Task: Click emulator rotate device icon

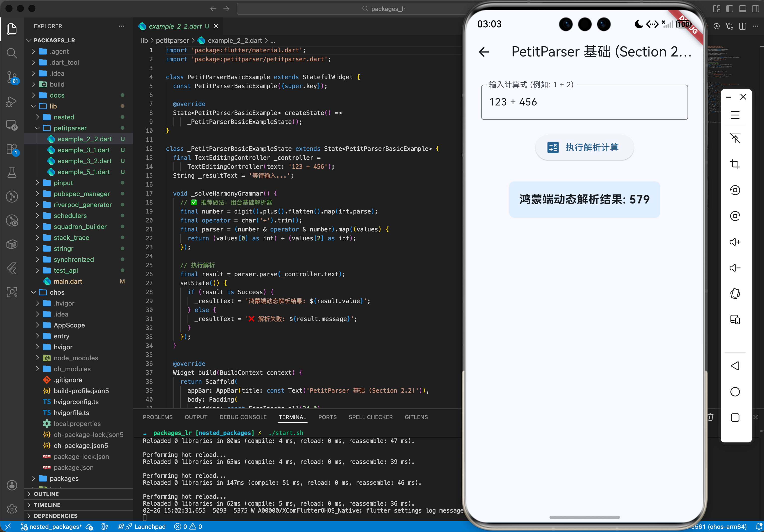Action: click(735, 294)
